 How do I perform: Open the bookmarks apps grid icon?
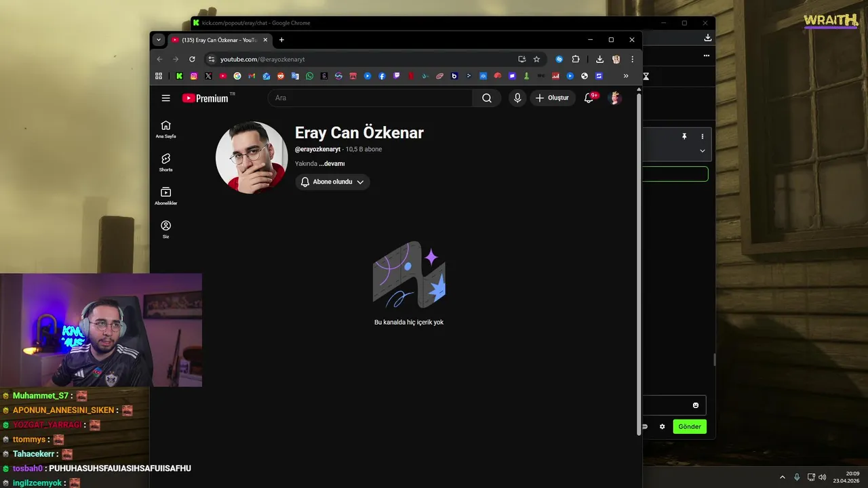(x=159, y=76)
